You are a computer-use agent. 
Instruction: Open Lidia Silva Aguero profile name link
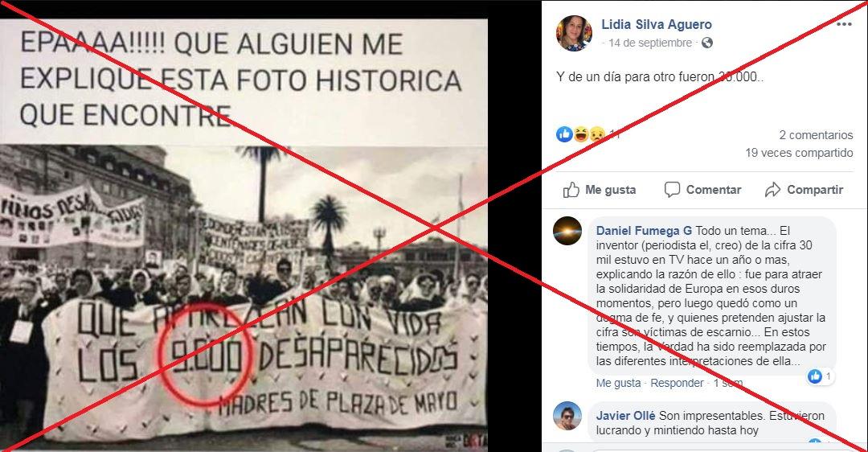click(x=657, y=24)
